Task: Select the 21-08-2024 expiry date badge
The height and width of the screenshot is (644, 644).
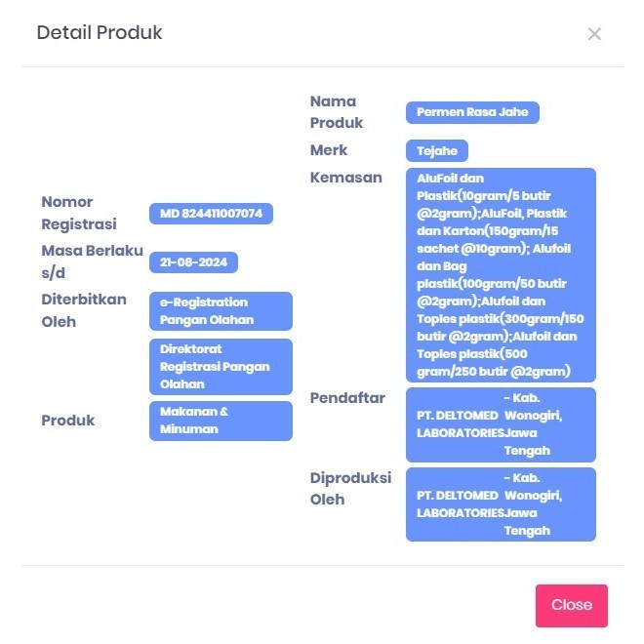Action: point(193,262)
